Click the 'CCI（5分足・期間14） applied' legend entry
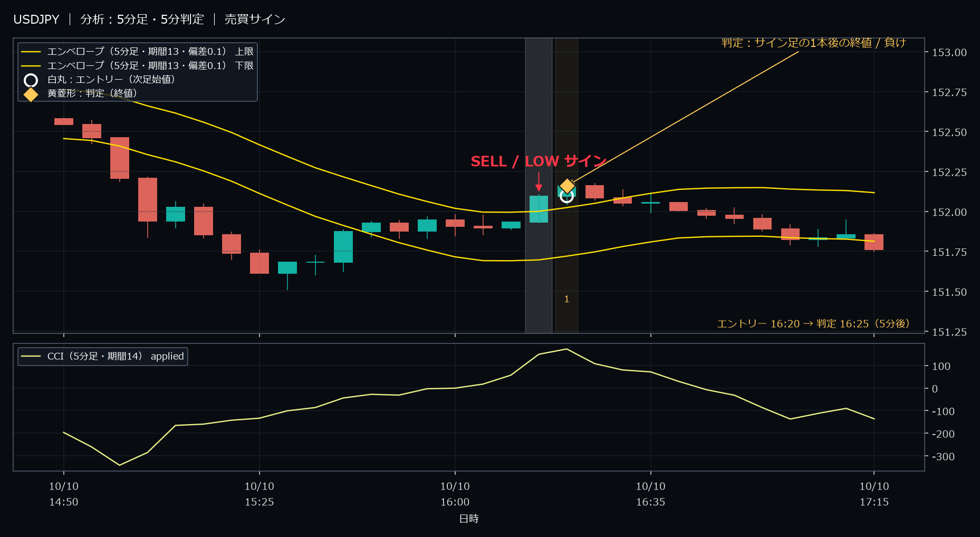Viewport: 980px width, 537px height. tap(103, 357)
